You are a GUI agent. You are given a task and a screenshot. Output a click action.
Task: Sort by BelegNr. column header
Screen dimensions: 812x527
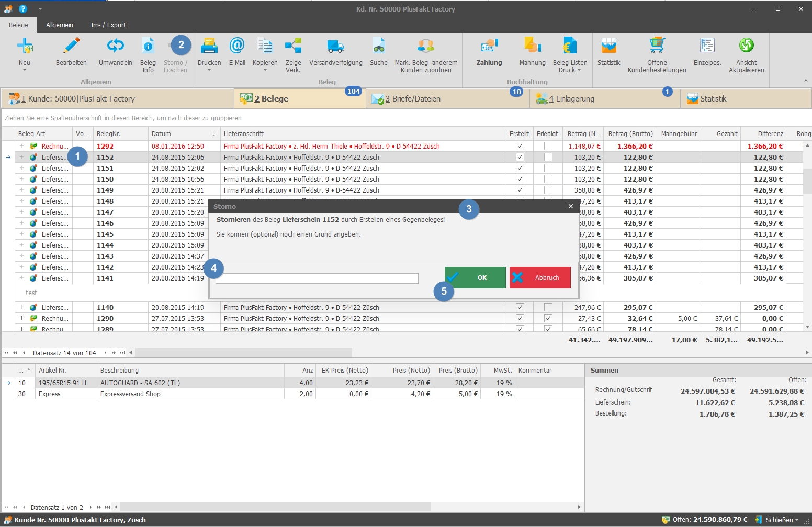(120, 133)
